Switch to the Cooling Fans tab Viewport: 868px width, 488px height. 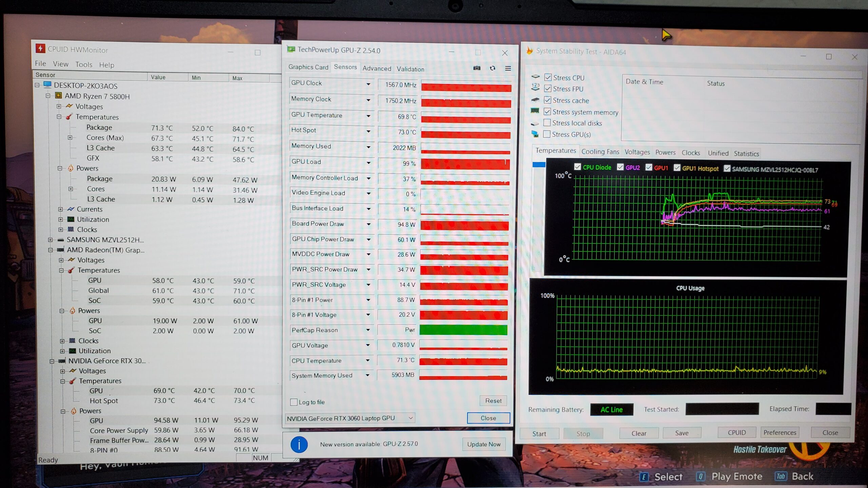coord(600,152)
